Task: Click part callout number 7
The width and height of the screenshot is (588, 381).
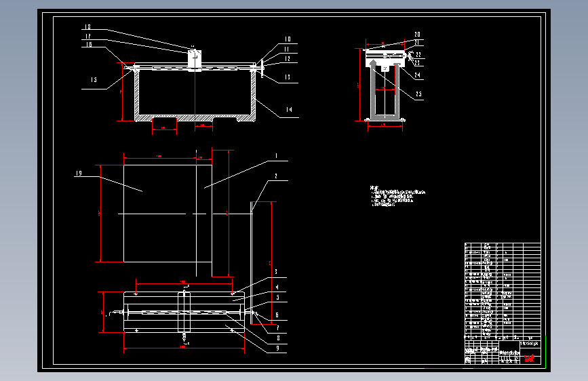Action: pos(278,327)
